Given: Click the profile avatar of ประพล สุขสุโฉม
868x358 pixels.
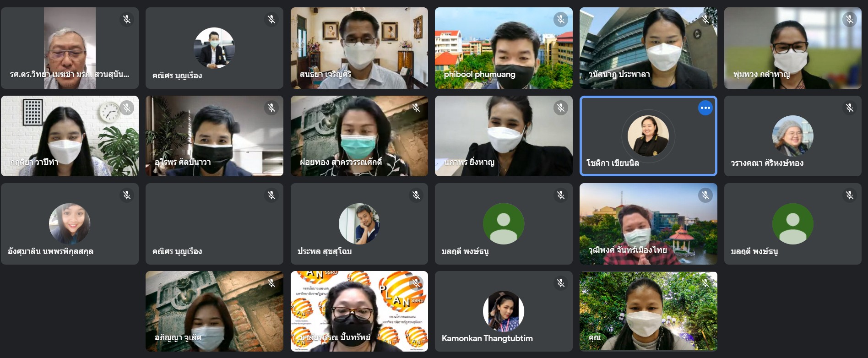Looking at the screenshot, I should pos(359,224).
